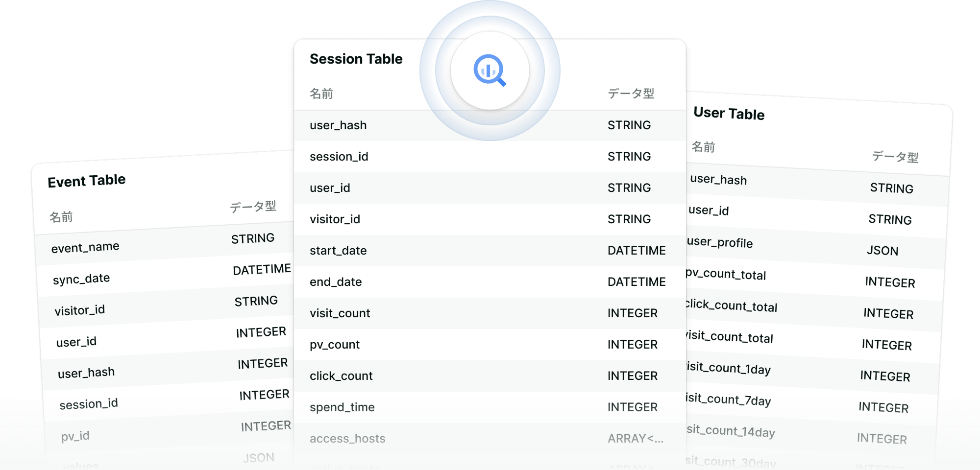Click the JSON data type for user_profile
Viewport: 980px width, 470px height.
[x=882, y=251]
